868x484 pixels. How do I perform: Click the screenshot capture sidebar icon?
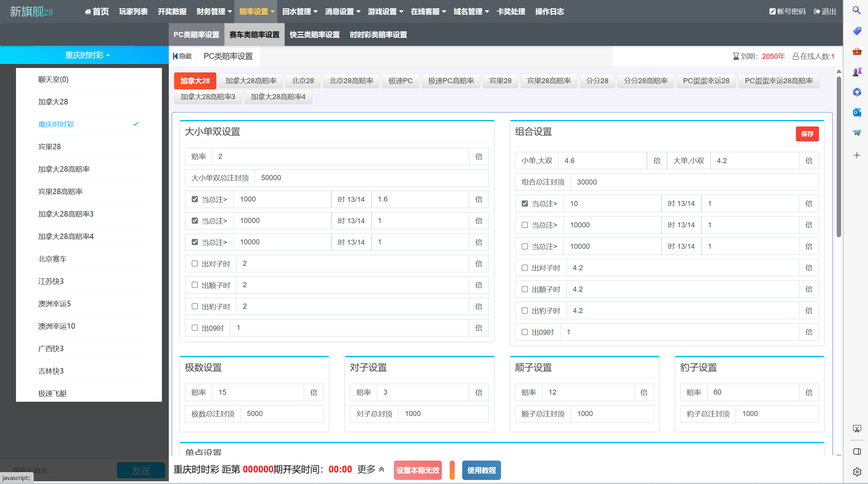856,429
